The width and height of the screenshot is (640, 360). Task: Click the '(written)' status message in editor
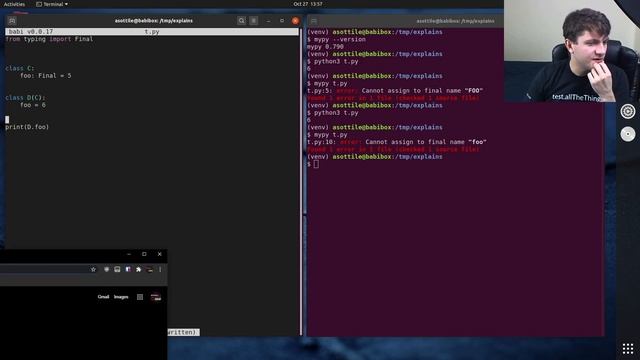[x=183, y=332]
